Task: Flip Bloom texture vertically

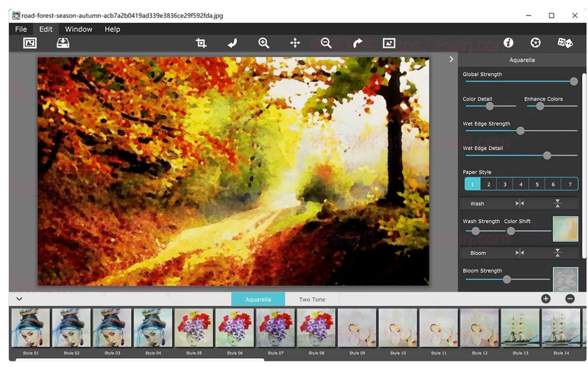Action: (x=557, y=253)
